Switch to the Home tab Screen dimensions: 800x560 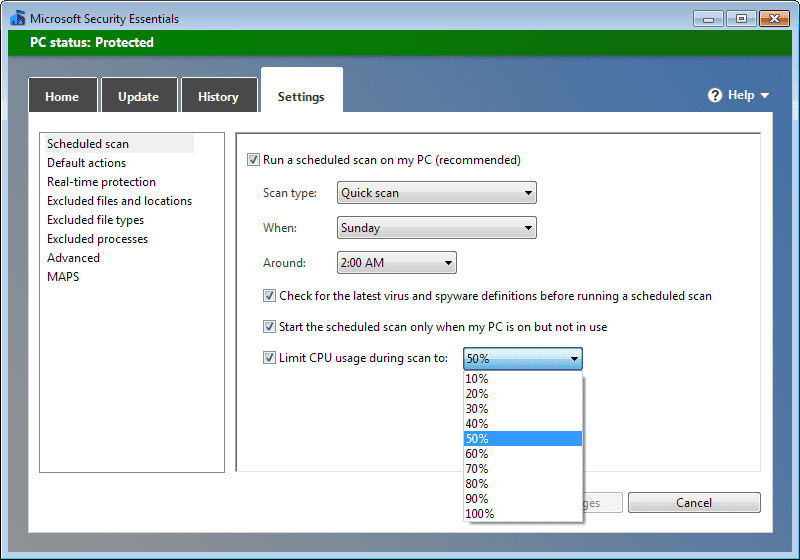62,95
